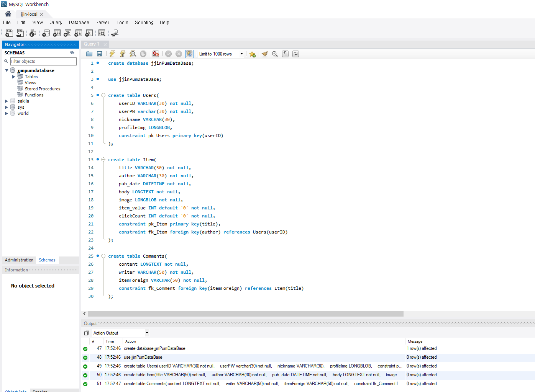Open the schema inspector info icon
Image resolution: width=535 pixels, height=392 pixels.
[33, 33]
